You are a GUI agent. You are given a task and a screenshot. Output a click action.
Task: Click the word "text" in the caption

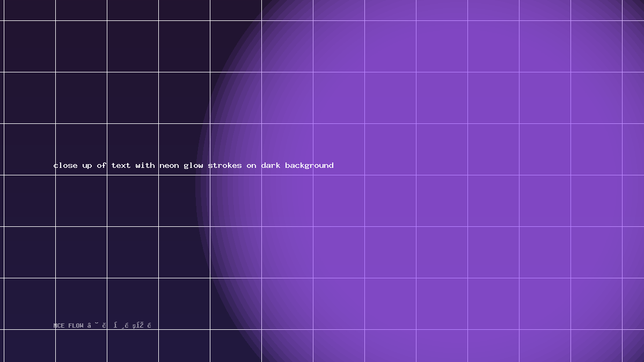[121, 165]
